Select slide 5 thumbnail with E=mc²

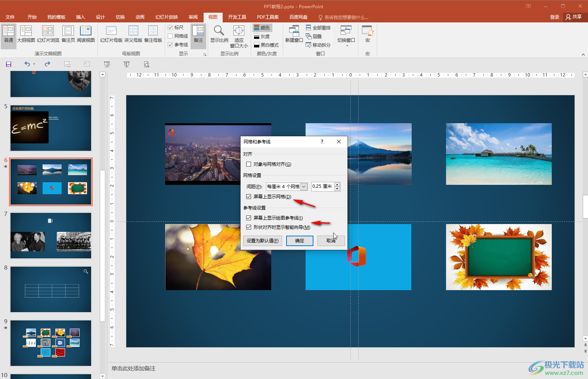pyautogui.click(x=51, y=128)
